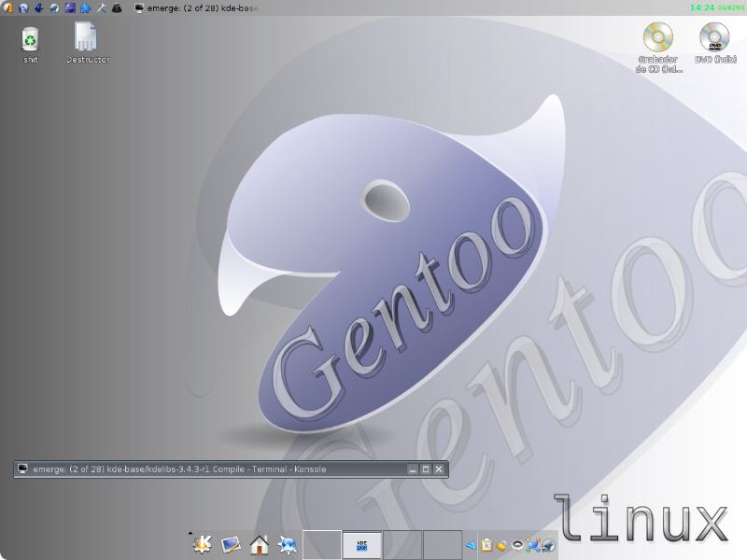Launch the purple sphere icon in top panel

click(70, 7)
